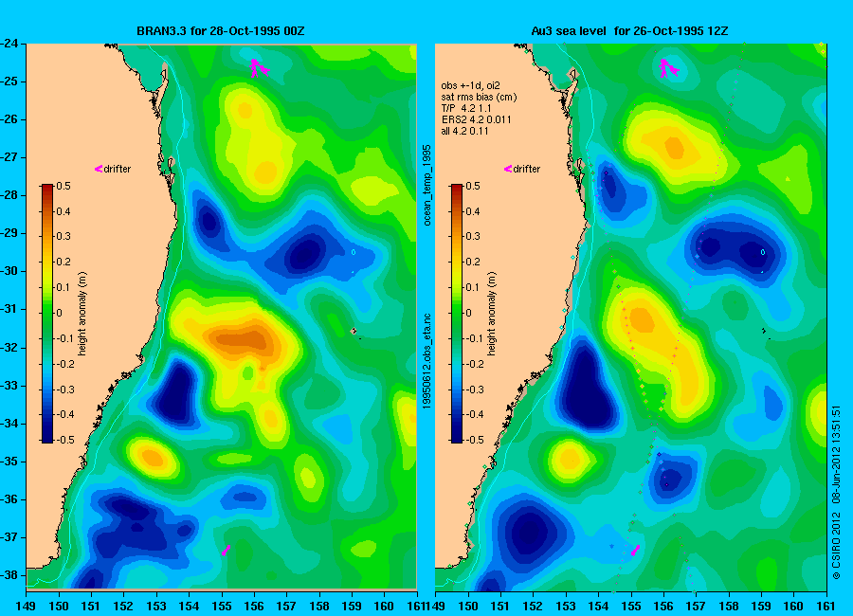Click 'height anomaly (m)' label beside Au3 color bar

[492, 314]
